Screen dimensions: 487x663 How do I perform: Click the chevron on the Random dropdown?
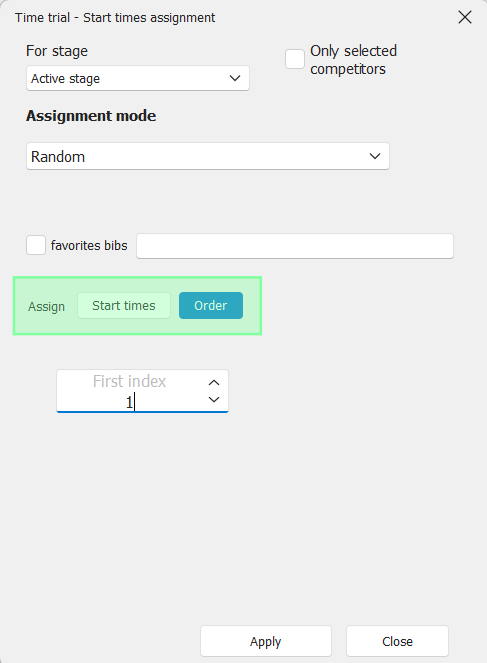click(x=375, y=156)
